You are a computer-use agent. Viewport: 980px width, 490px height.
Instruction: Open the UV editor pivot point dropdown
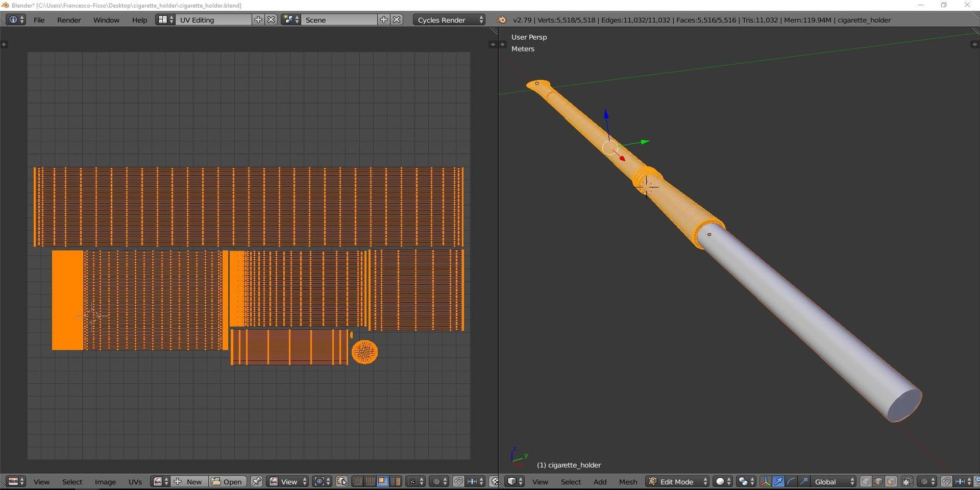322,481
